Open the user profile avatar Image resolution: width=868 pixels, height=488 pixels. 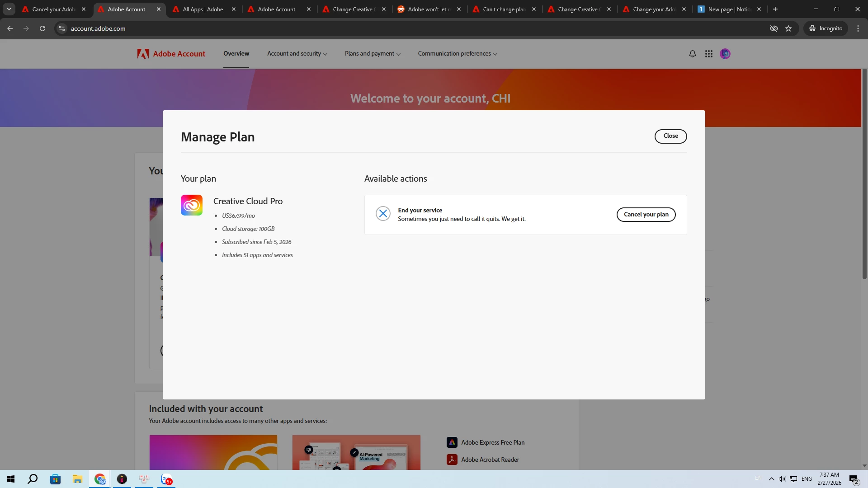725,54
